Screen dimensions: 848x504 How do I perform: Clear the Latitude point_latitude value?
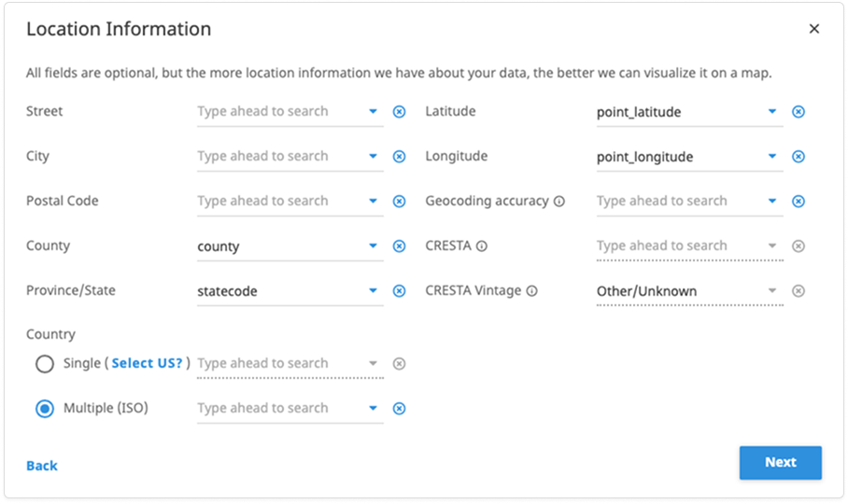pyautogui.click(x=799, y=111)
